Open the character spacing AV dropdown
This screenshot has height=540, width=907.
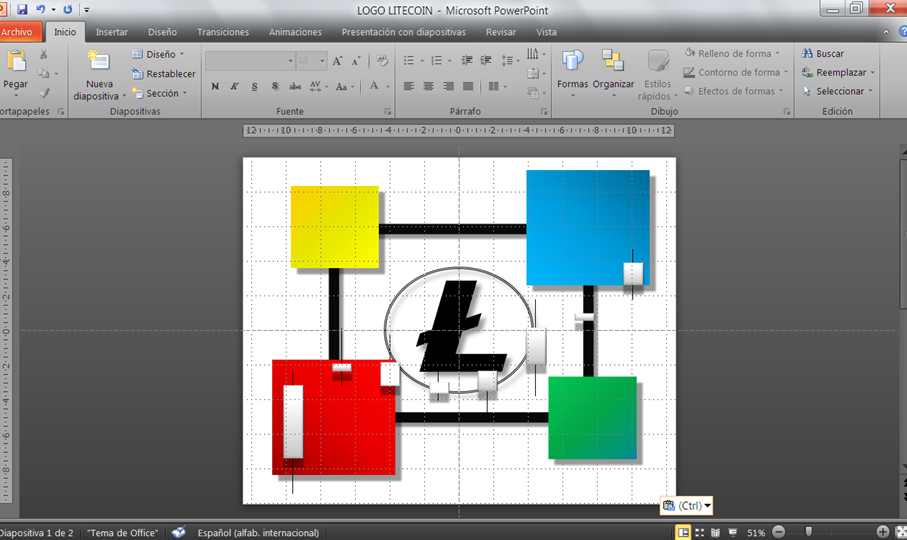[318, 86]
